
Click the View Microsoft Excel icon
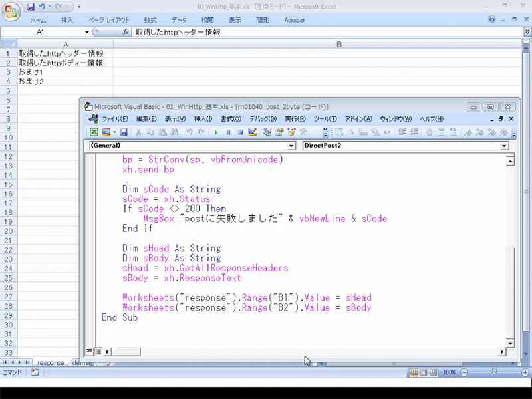(x=94, y=132)
